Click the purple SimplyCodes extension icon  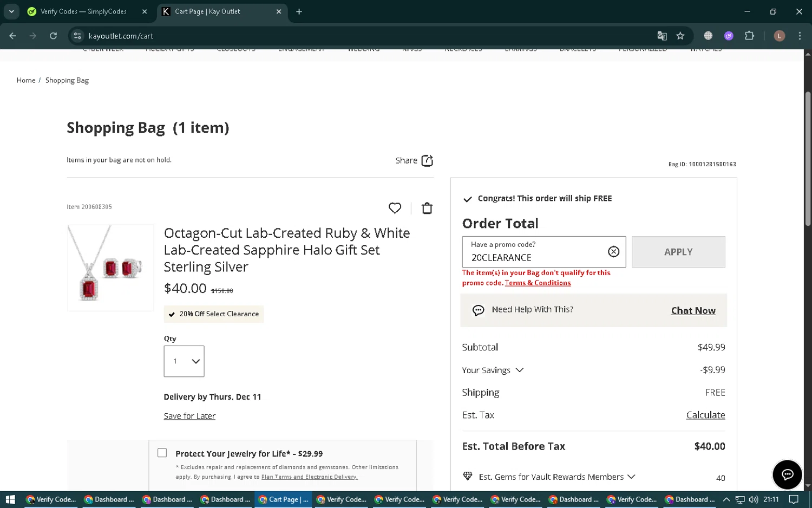tap(729, 36)
